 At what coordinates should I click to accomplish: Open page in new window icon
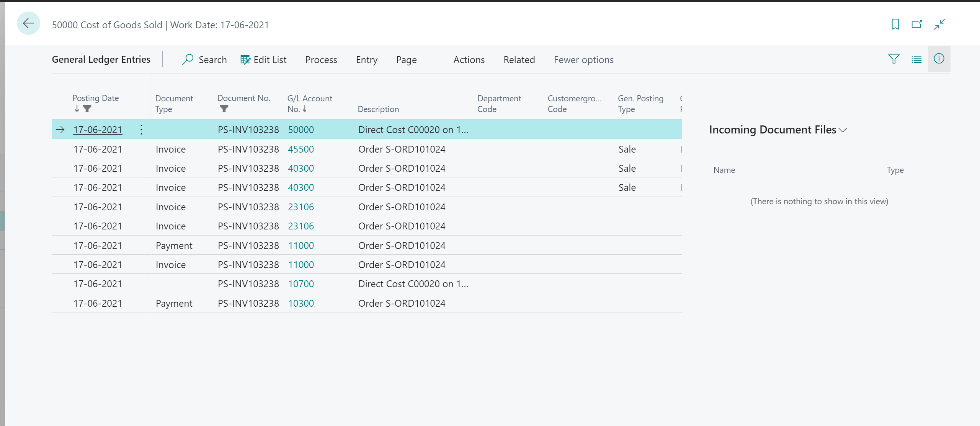coord(917,24)
